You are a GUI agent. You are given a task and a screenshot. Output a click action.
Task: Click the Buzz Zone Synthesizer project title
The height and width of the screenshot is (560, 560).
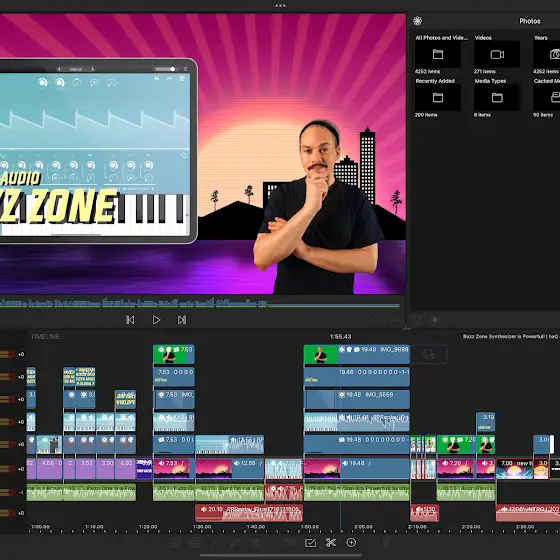tap(511, 336)
